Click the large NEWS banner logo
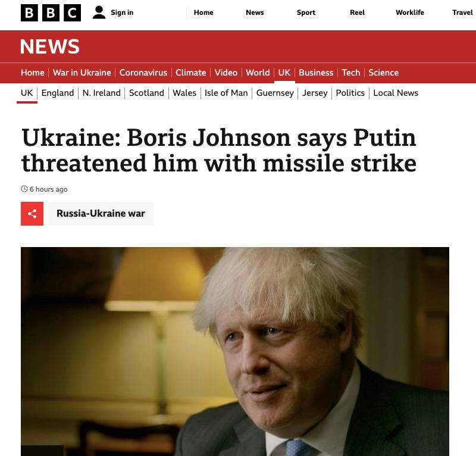Image resolution: width=476 pixels, height=456 pixels. [50, 47]
